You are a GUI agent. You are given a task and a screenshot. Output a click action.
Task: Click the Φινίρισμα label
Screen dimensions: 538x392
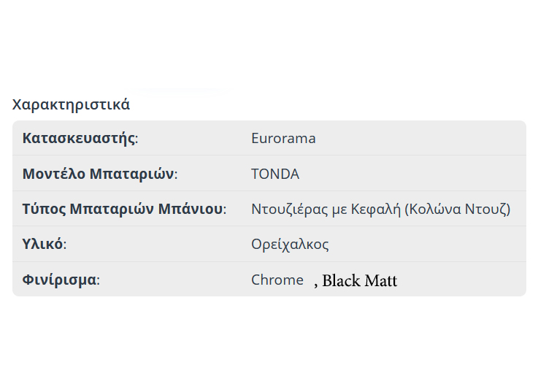pyautogui.click(x=59, y=280)
